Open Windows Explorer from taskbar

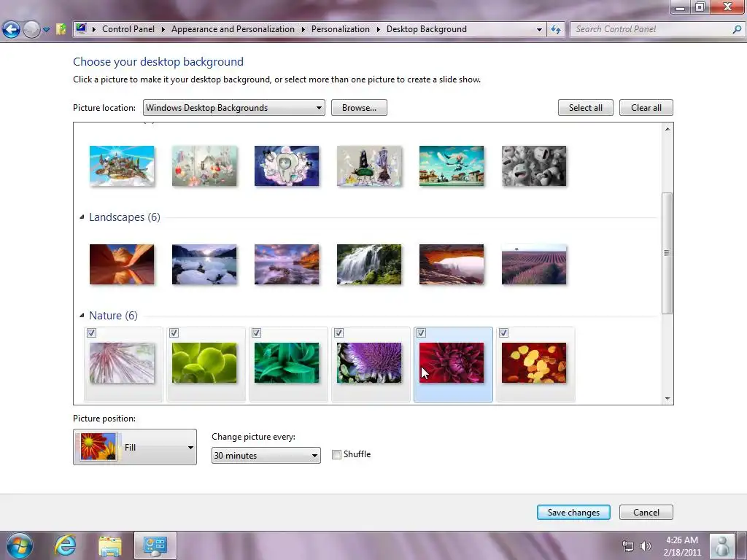[110, 546]
